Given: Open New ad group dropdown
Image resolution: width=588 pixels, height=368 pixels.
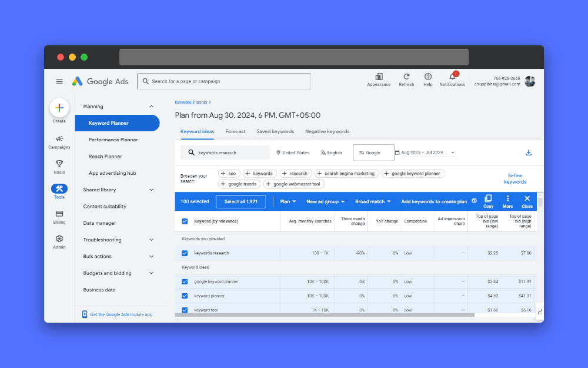Looking at the screenshot, I should pyautogui.click(x=326, y=201).
